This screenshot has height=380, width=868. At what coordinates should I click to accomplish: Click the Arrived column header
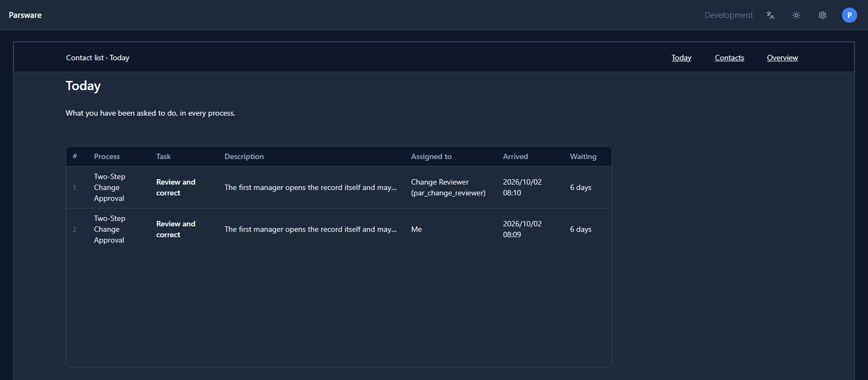tap(515, 156)
